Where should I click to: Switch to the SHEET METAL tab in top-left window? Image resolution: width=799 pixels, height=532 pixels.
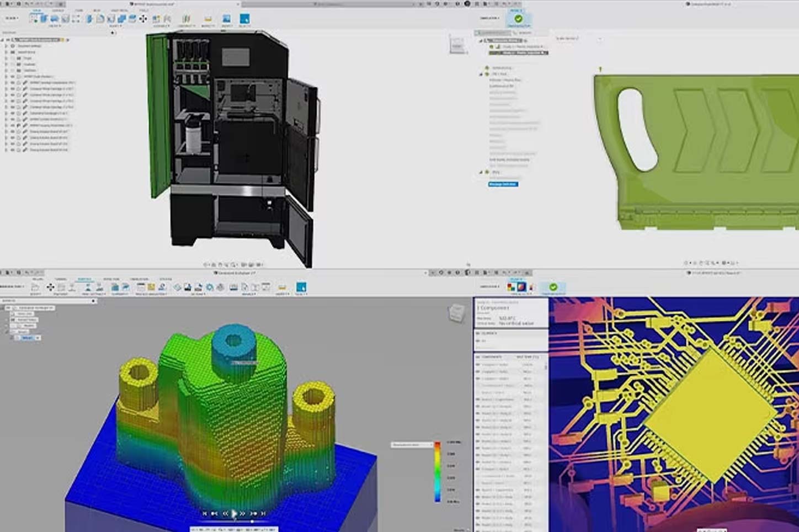pyautogui.click(x=119, y=10)
